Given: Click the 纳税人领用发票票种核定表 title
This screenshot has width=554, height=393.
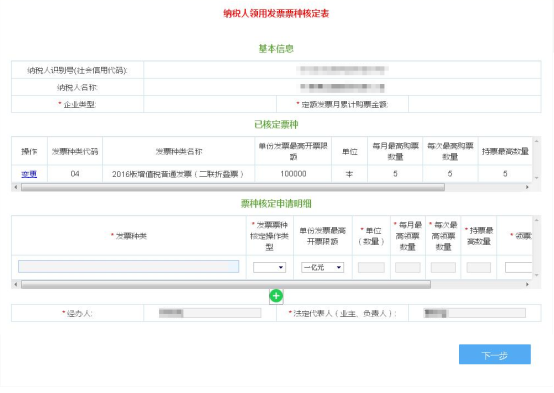Looking at the screenshot, I should tap(276, 14).
